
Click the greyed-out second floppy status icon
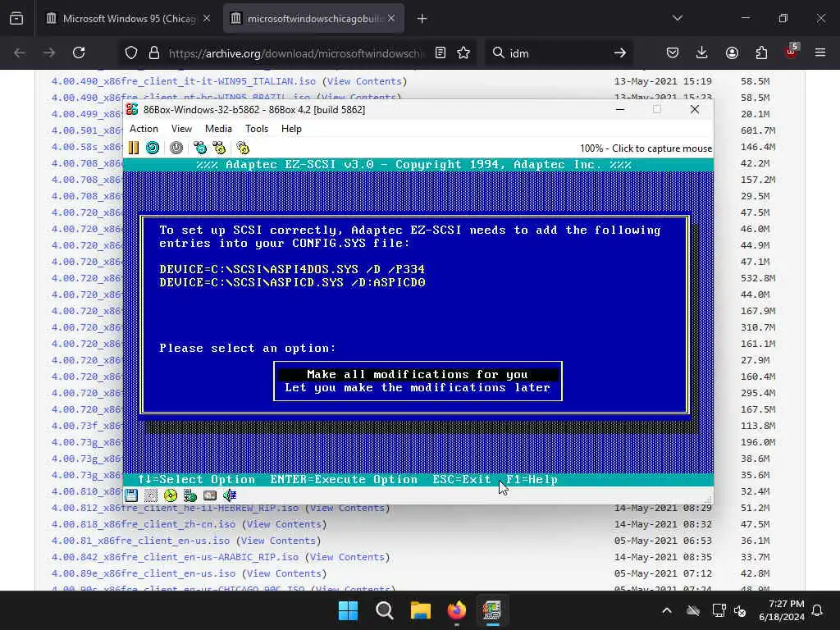[151, 495]
